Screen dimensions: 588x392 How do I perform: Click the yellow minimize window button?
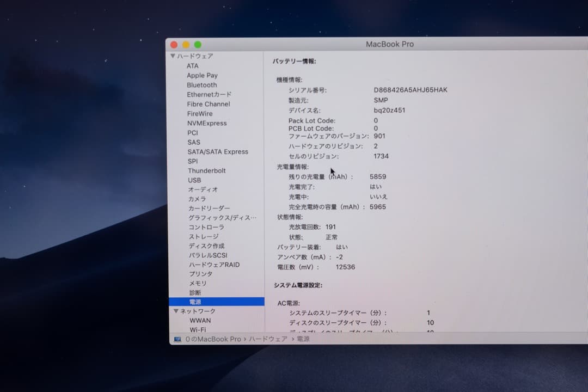tap(186, 45)
